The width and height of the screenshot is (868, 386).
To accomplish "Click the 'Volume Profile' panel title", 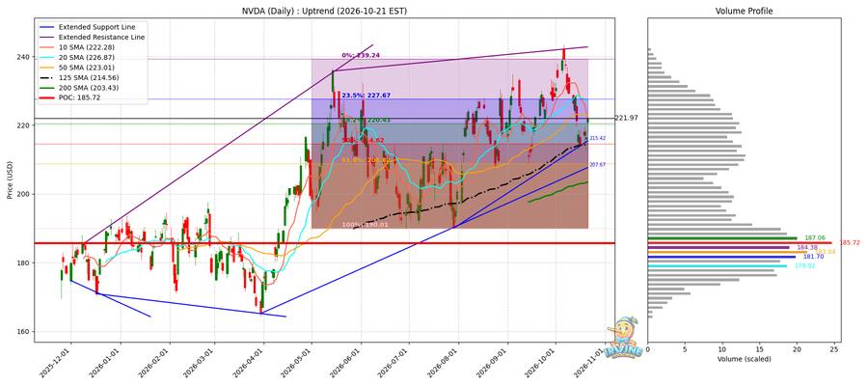I will point(744,11).
